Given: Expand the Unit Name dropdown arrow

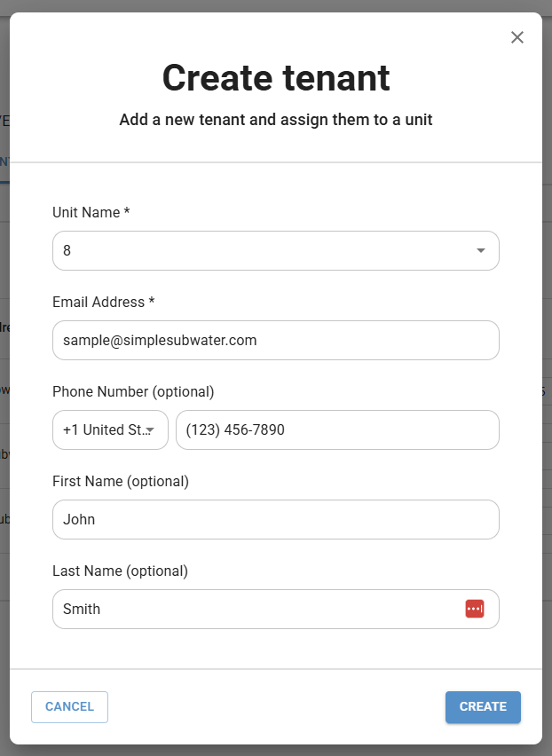Looking at the screenshot, I should (481, 250).
